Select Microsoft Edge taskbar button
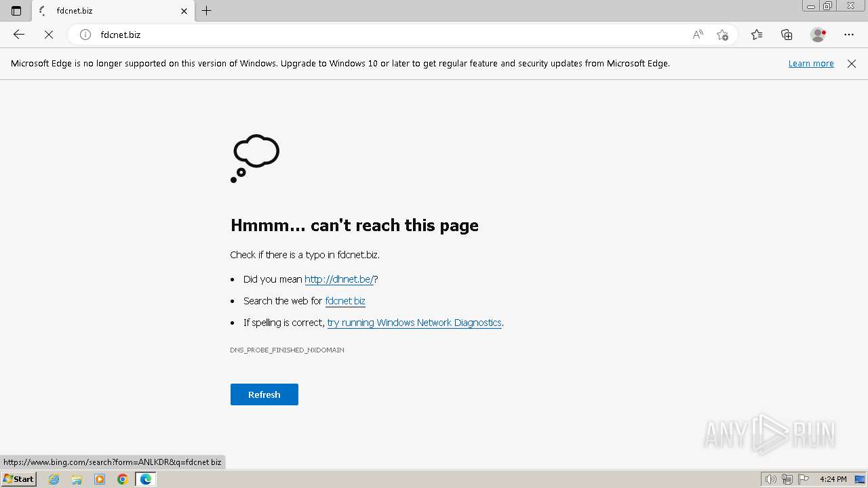The height and width of the screenshot is (488, 868). 146,479
